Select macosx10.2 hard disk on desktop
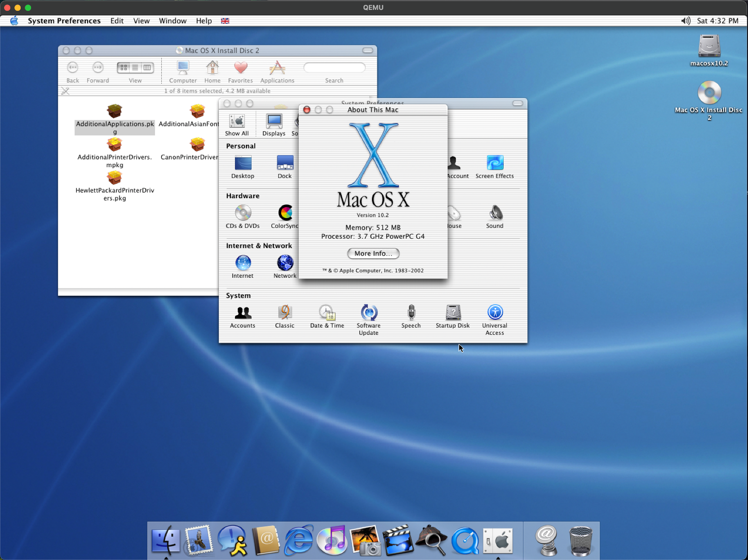This screenshot has width=748, height=560. [709, 50]
